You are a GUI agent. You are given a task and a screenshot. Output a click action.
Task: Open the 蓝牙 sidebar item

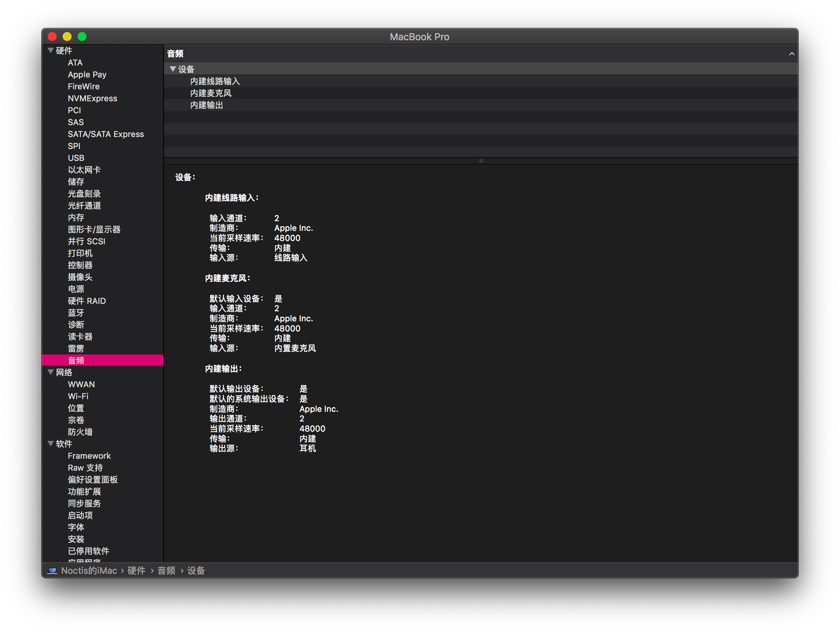pyautogui.click(x=76, y=313)
